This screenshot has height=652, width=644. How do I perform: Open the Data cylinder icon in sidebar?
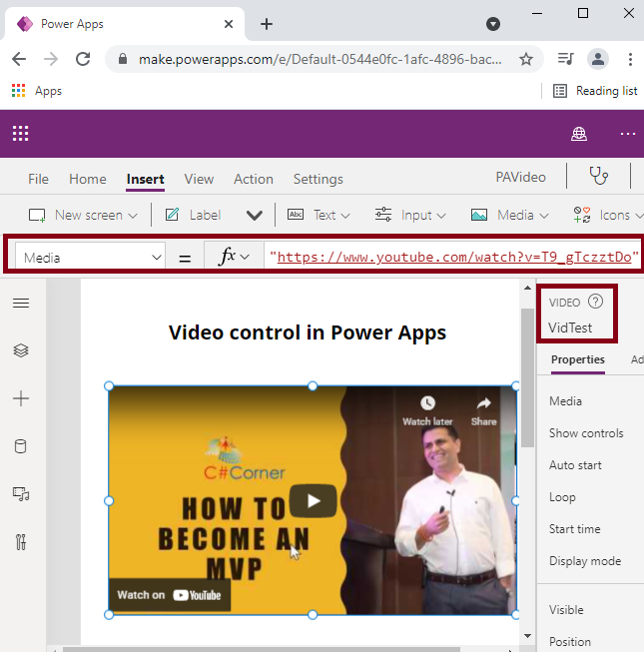20,446
